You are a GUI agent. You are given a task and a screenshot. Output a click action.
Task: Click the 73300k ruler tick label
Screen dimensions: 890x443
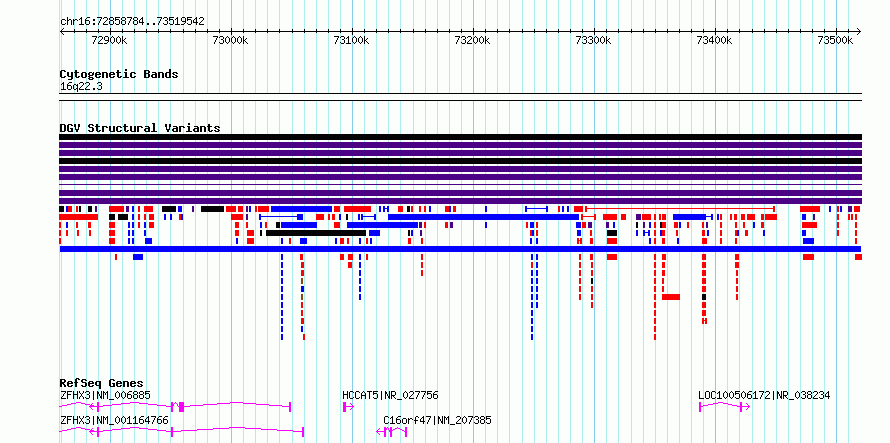click(593, 40)
